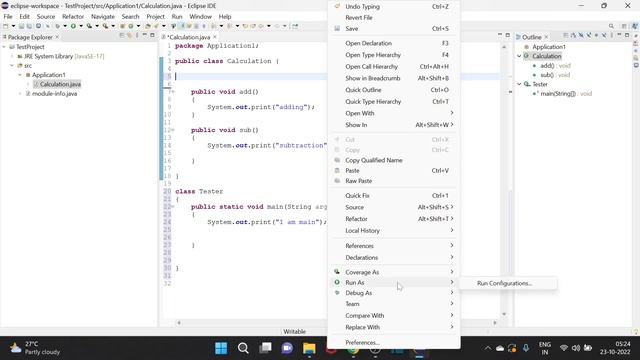
Task: Click Sort icon in Outline toolbar
Action: (x=573, y=36)
